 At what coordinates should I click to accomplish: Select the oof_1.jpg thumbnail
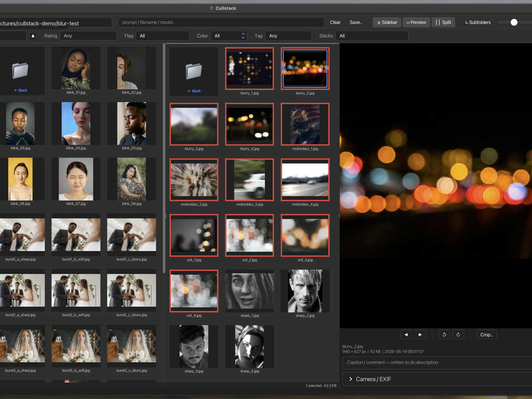194,235
